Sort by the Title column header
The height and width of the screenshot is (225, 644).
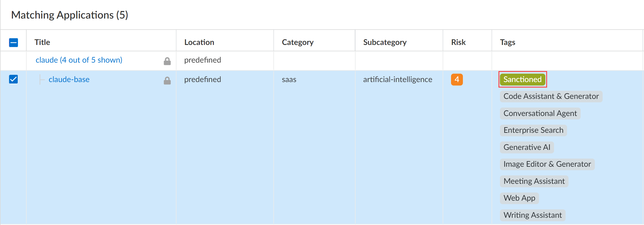(x=42, y=42)
